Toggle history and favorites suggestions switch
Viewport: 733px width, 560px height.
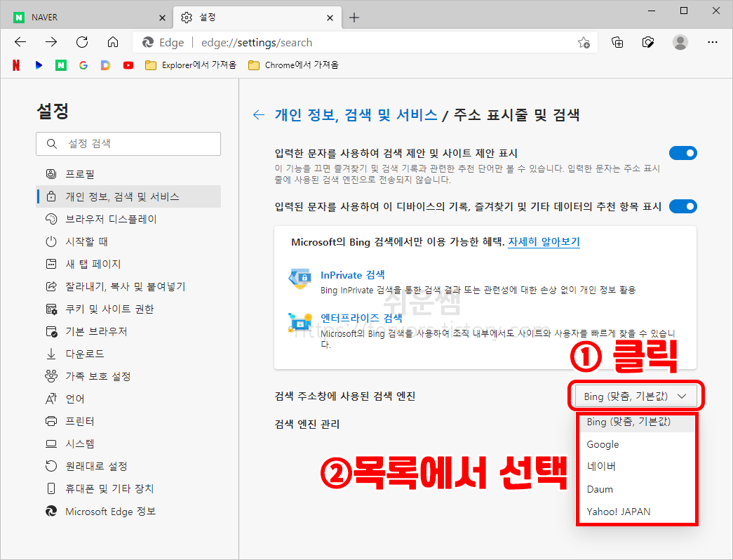click(x=683, y=206)
